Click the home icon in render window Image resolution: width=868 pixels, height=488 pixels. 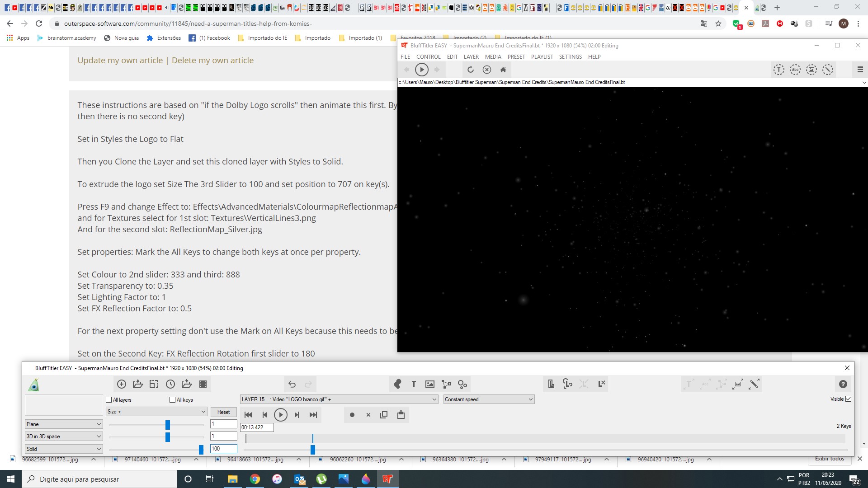click(503, 70)
